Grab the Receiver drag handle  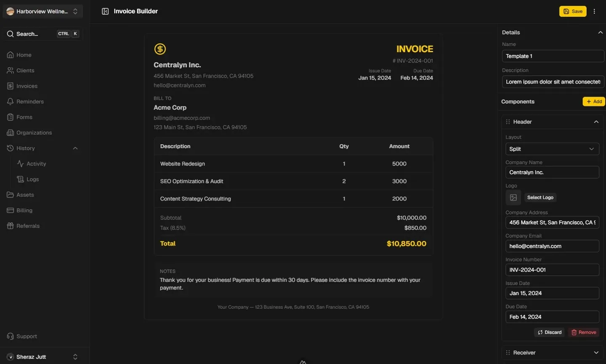tap(508, 353)
